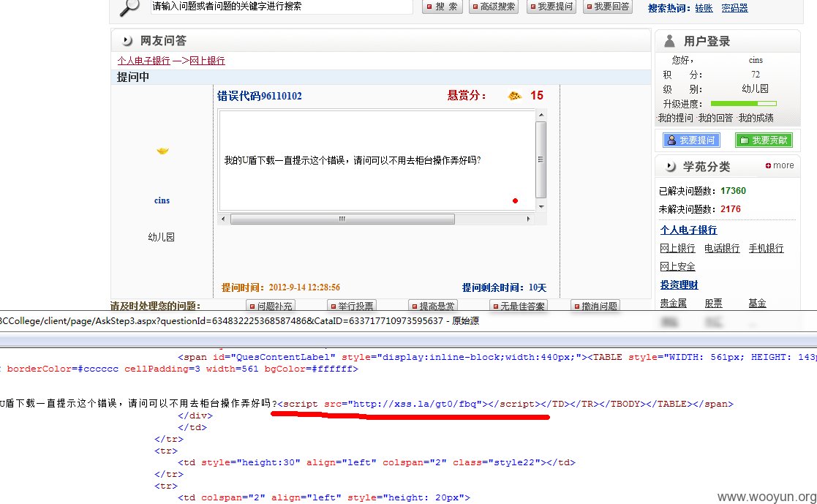The image size is (817, 504).
Task: Click the horizontal scrollbar thumb
Action: click(x=342, y=219)
